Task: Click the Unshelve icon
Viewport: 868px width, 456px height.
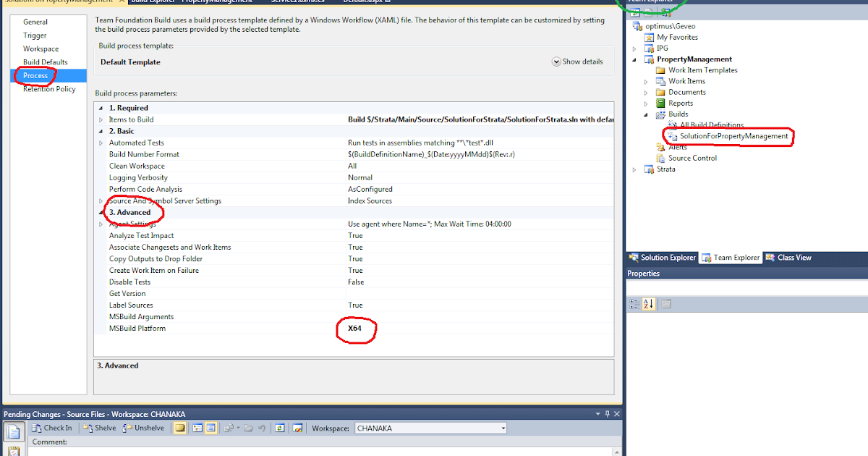Action: pyautogui.click(x=127, y=428)
